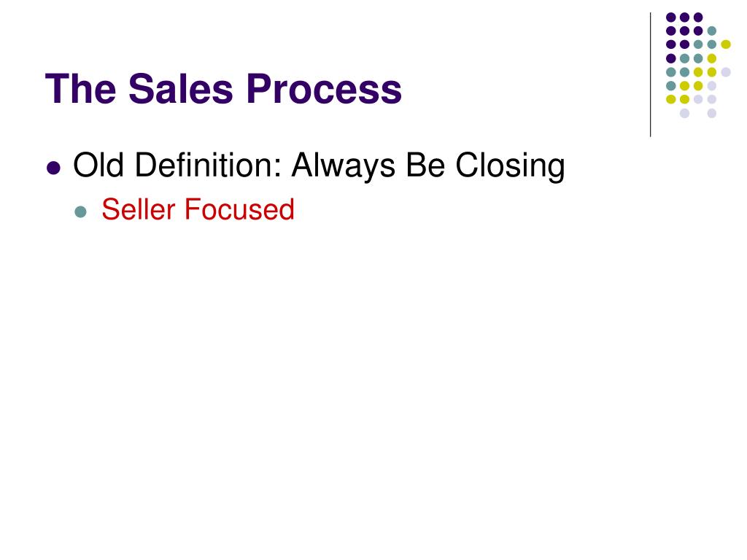Click the lone yellow dot ending the third dot row
Image resolution: width=747 pixels, height=560 pixels.
tap(726, 44)
